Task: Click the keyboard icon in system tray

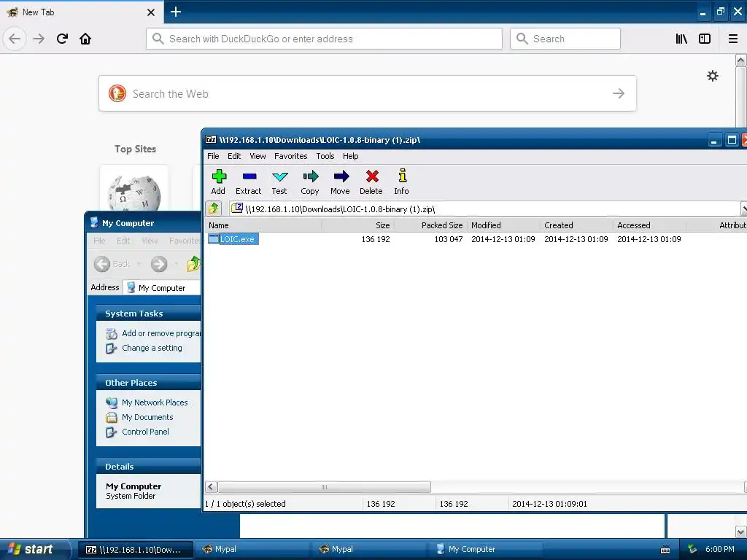Action: (x=665, y=550)
